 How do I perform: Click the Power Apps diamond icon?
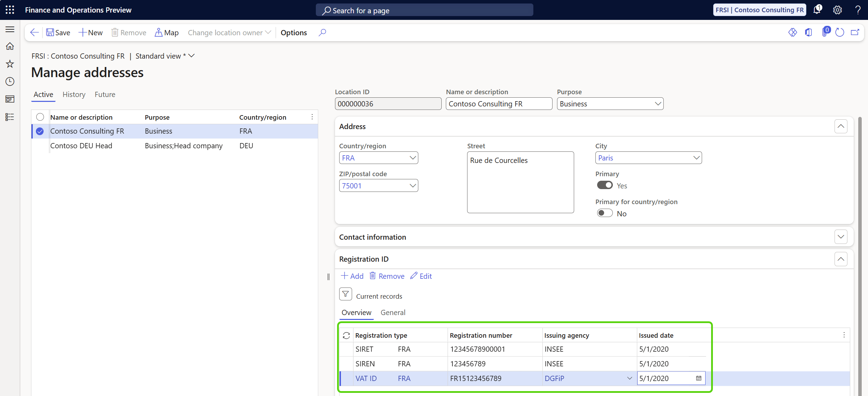click(793, 32)
